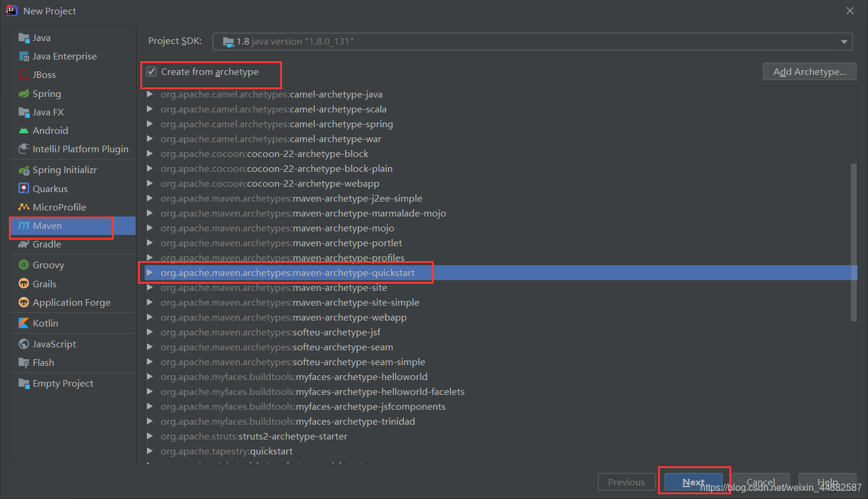Click the Java project type icon
The height and width of the screenshot is (499, 868).
pyautogui.click(x=24, y=38)
